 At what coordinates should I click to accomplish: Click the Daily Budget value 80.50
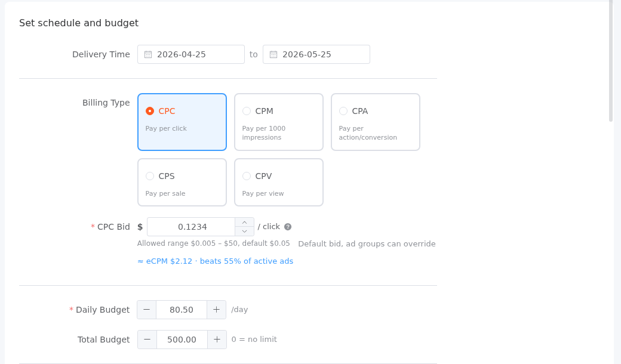(182, 310)
